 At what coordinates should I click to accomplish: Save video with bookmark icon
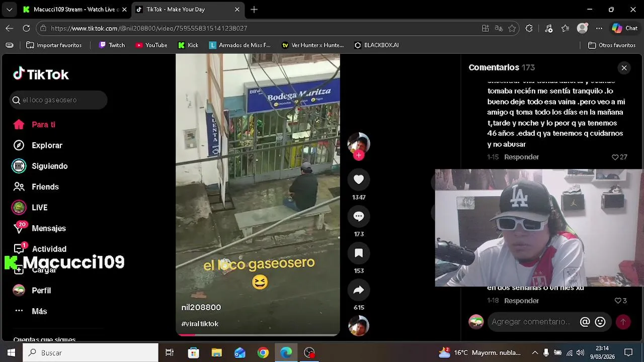click(359, 253)
